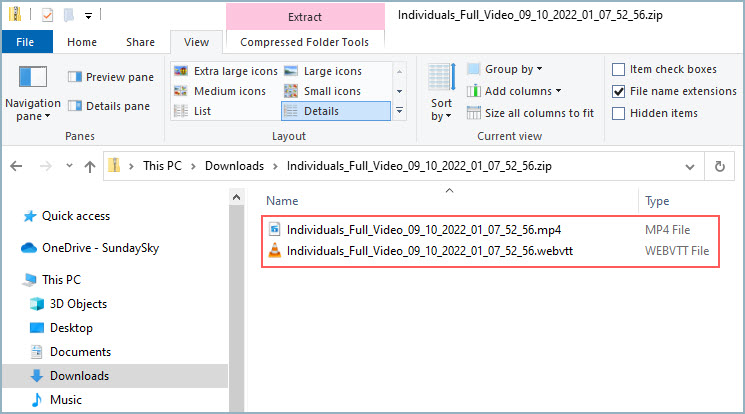Select Downloads in the navigation tree

coord(115,376)
